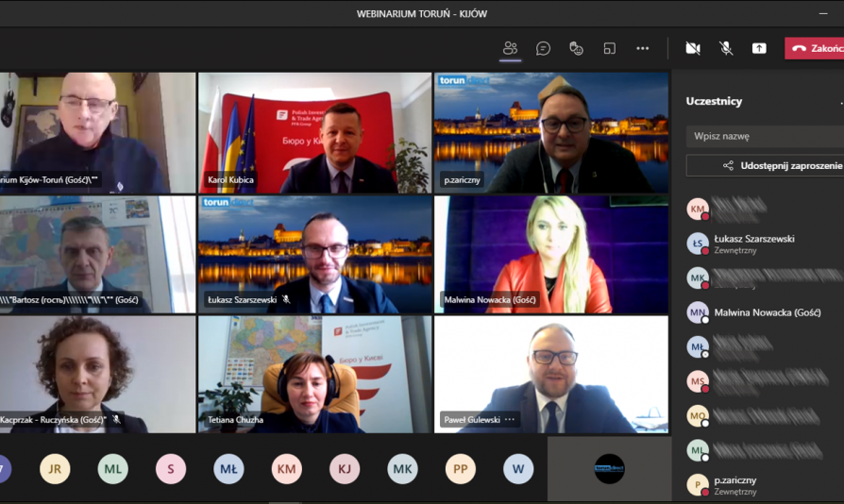Turn on the camera

click(x=693, y=48)
